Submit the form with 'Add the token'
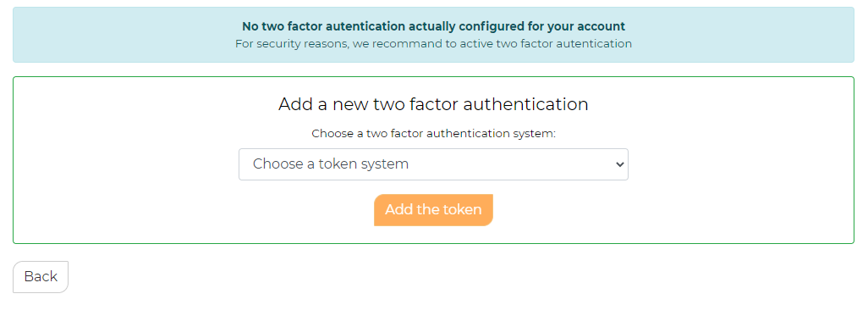The image size is (868, 316). point(433,209)
